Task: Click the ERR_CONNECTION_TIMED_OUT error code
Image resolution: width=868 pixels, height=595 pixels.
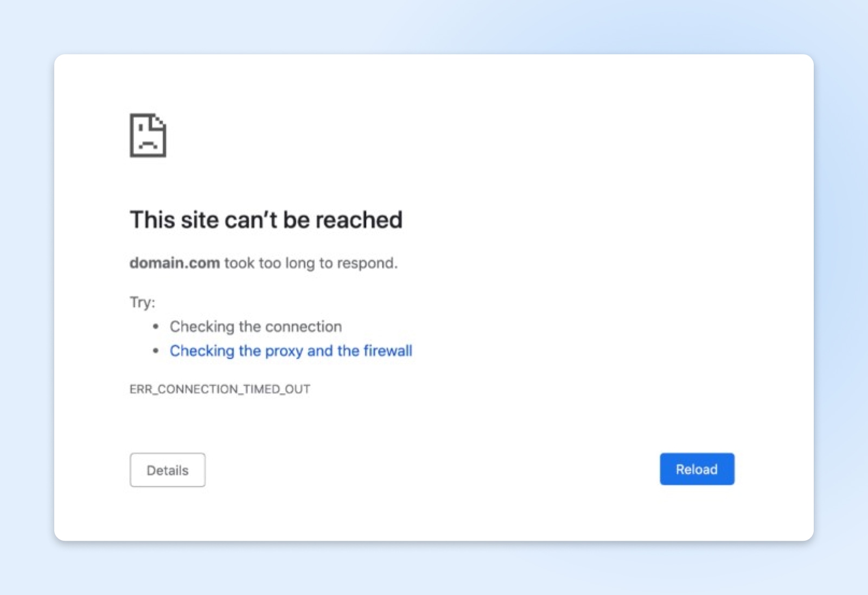Action: coord(220,389)
